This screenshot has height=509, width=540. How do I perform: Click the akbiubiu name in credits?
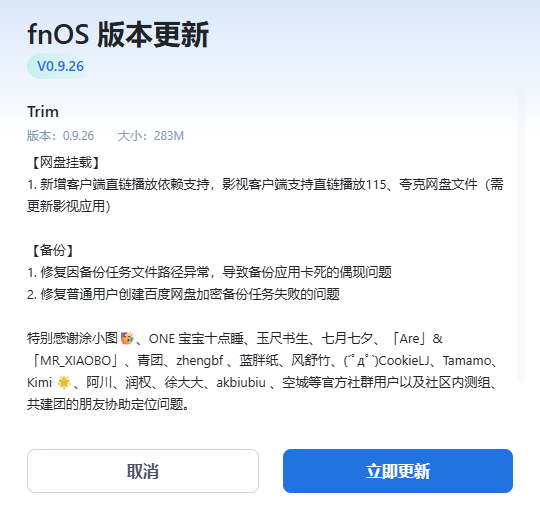[x=241, y=383]
